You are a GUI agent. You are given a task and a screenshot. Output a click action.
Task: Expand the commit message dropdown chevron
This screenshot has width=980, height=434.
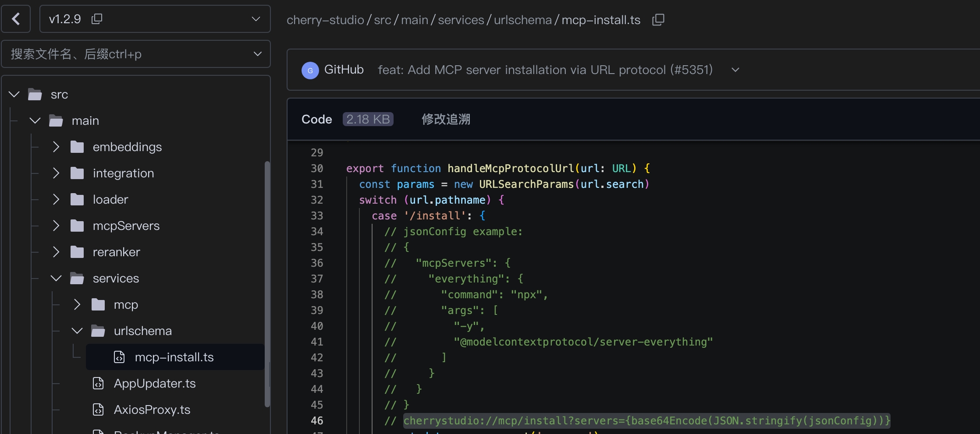735,70
